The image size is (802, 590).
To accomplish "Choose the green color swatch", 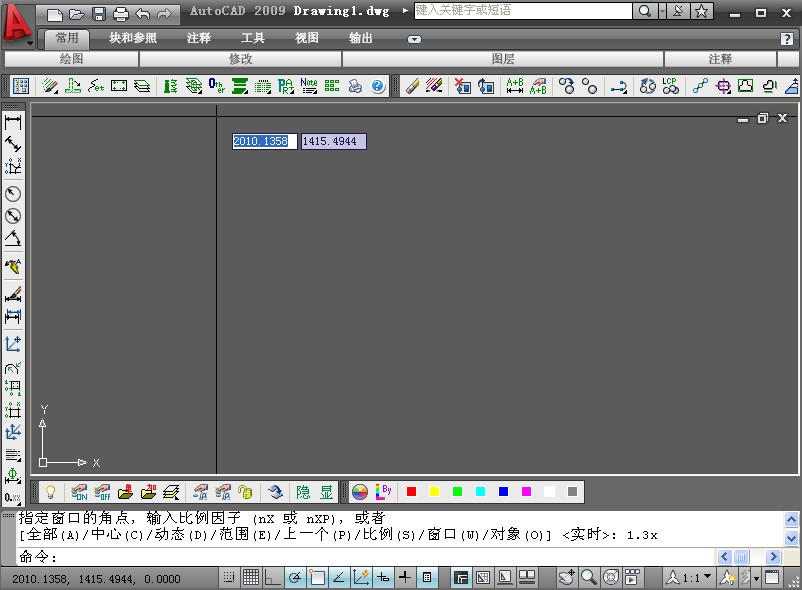I will coord(457,491).
